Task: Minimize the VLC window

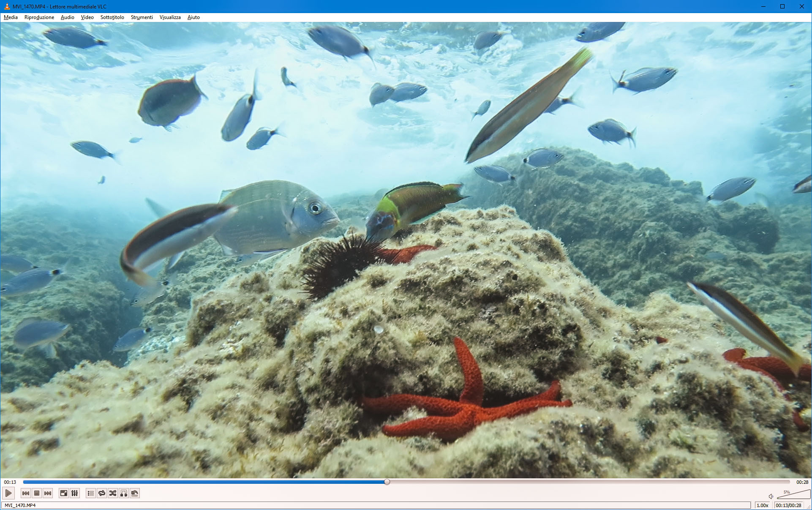Action: (x=763, y=6)
